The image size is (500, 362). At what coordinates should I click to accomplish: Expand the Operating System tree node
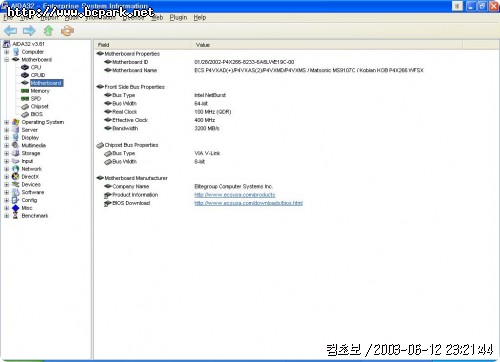tap(7, 122)
